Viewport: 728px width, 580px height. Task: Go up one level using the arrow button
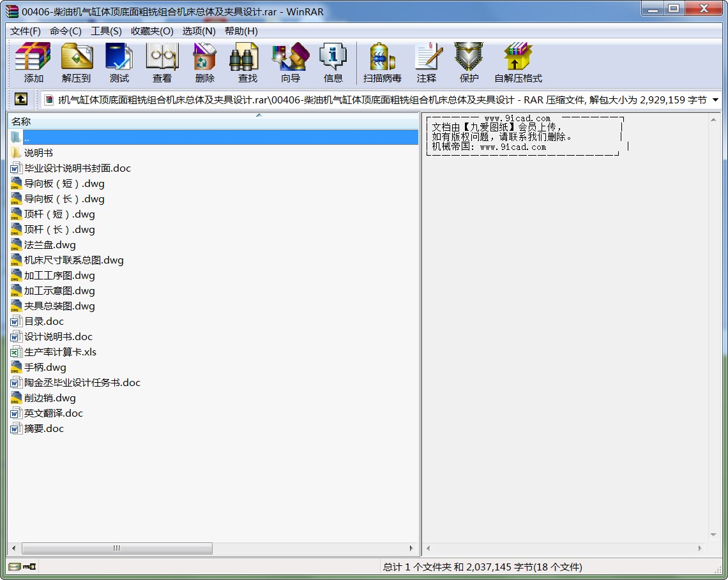point(21,100)
